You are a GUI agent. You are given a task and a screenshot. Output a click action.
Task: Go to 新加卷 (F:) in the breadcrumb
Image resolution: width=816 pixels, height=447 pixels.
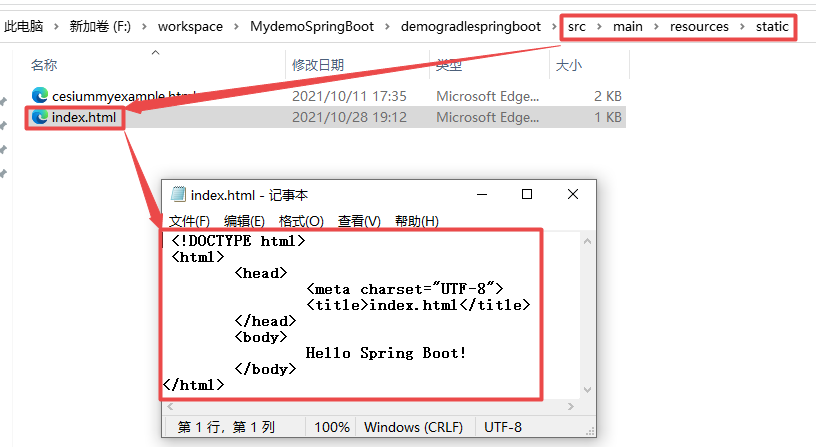(x=100, y=27)
